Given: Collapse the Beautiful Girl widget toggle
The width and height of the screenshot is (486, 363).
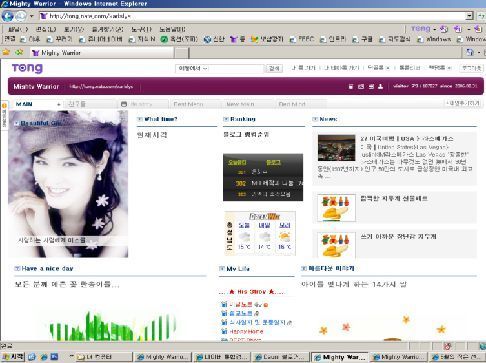Looking at the screenshot, I should click(x=16, y=123).
